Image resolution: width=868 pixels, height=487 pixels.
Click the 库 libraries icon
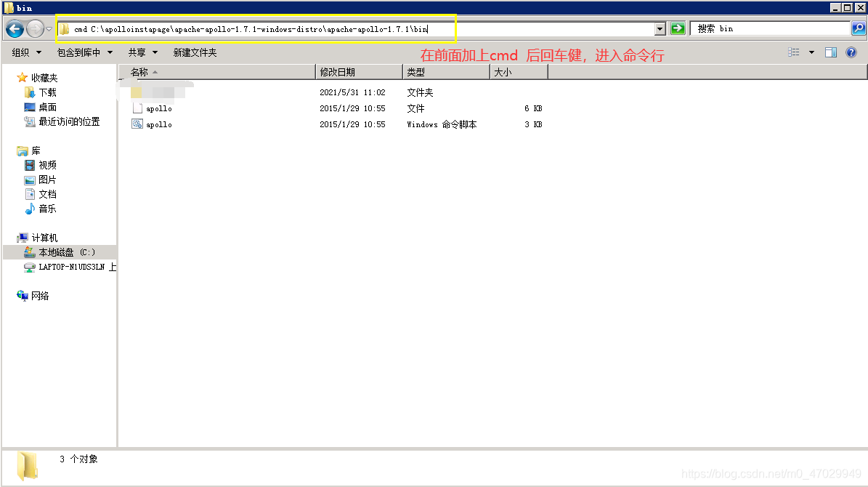[22, 150]
